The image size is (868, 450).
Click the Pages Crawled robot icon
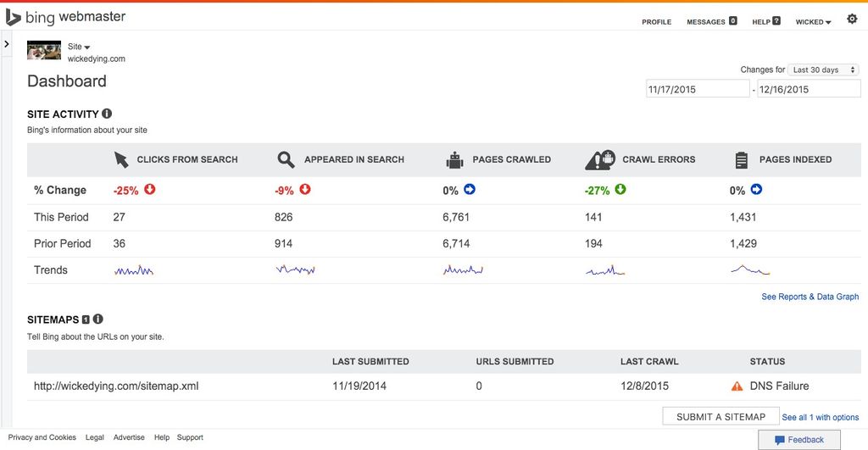[x=454, y=159]
